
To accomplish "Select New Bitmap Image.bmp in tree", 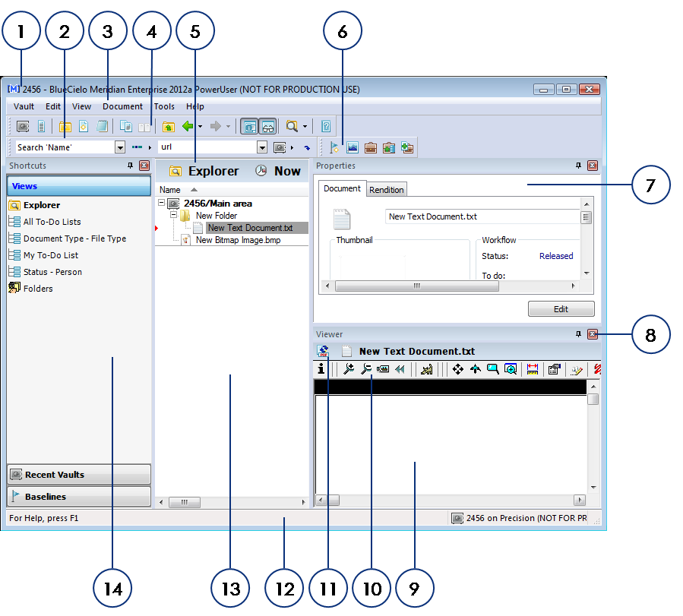I will pyautogui.click(x=238, y=240).
